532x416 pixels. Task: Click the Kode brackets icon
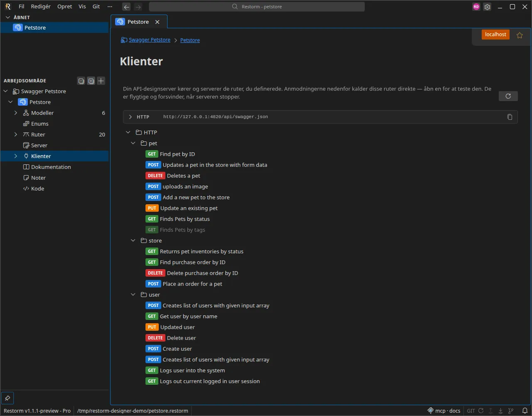point(26,188)
